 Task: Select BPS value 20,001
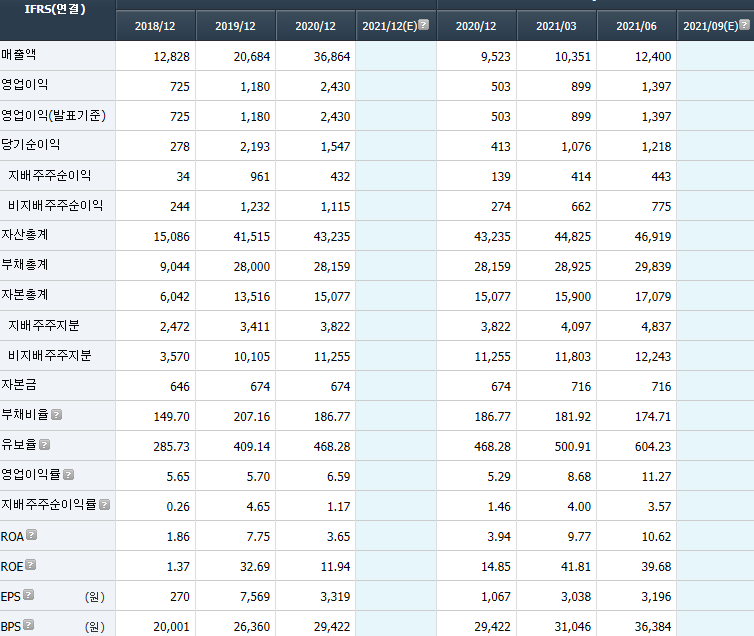click(x=172, y=627)
